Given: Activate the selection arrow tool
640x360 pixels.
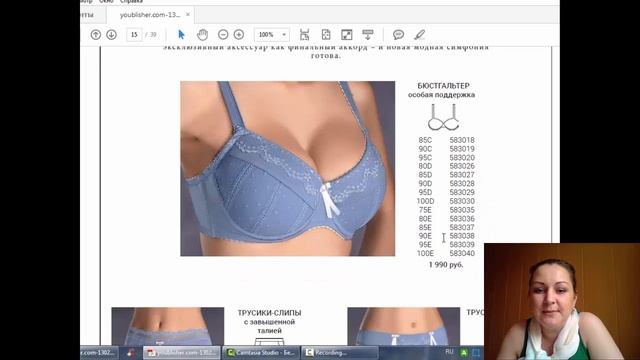Looking at the screenshot, I should pos(181,35).
